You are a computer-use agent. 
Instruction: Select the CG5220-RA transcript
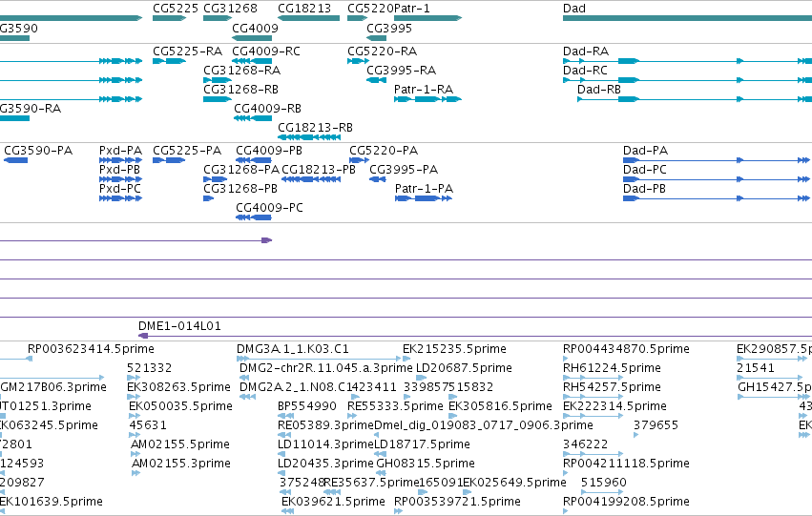pyautogui.click(x=359, y=61)
